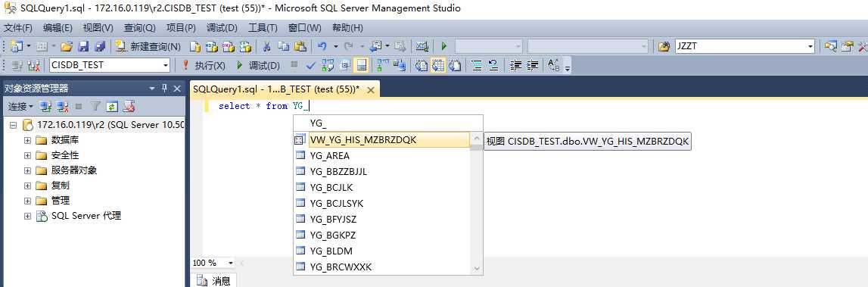The height and width of the screenshot is (287, 868).
Task: Close the SQLQuery1.sql tab
Action: 370,90
